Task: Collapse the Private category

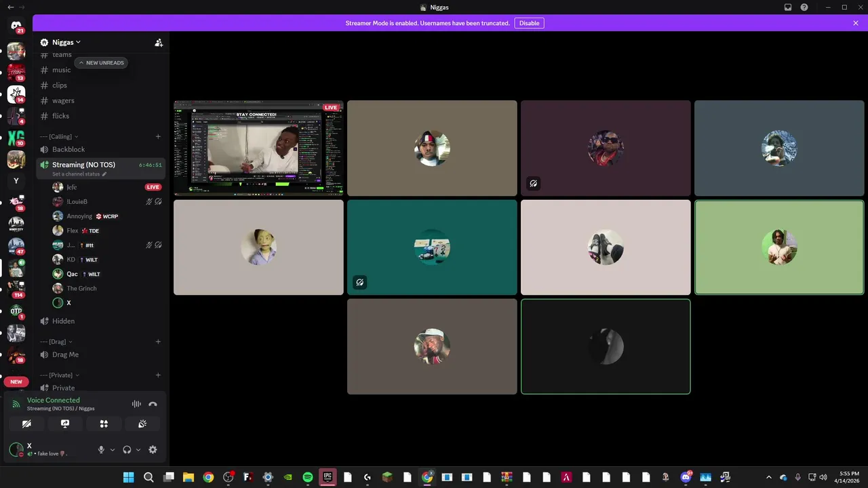Action: click(60, 375)
